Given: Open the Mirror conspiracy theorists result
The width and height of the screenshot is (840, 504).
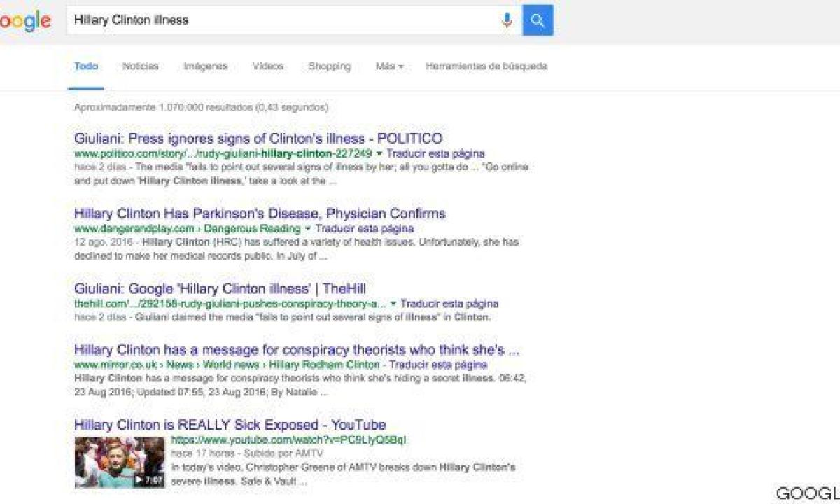Looking at the screenshot, I should point(297,349).
